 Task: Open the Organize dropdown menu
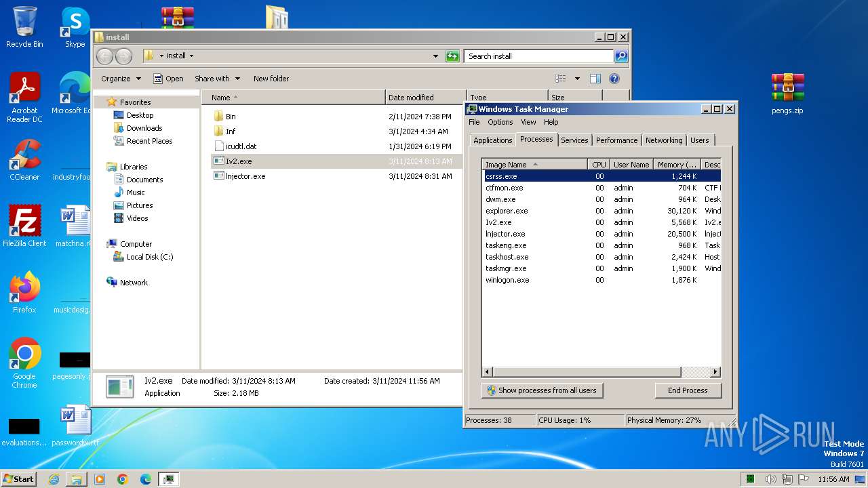point(121,79)
